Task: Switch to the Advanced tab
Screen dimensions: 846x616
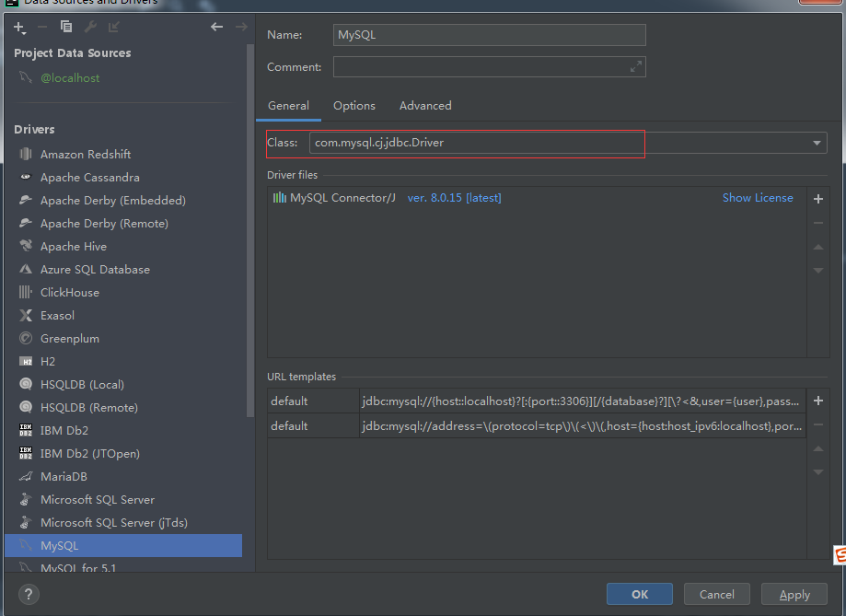Action: coord(425,106)
